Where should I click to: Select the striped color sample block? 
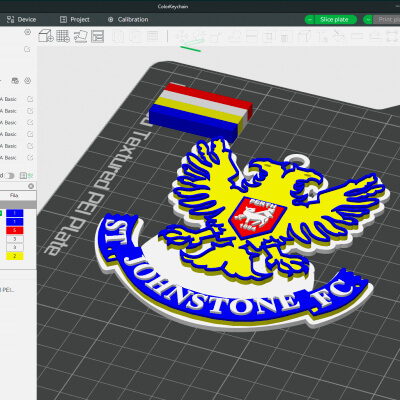pyautogui.click(x=200, y=112)
